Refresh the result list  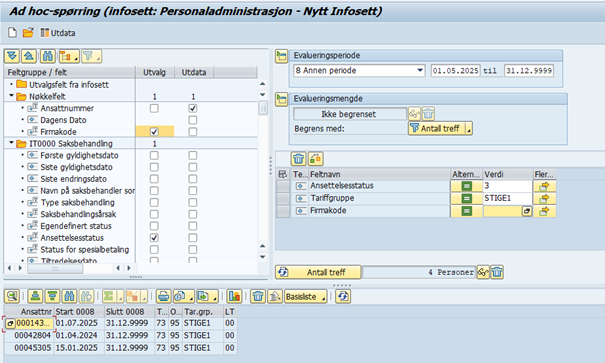343,296
